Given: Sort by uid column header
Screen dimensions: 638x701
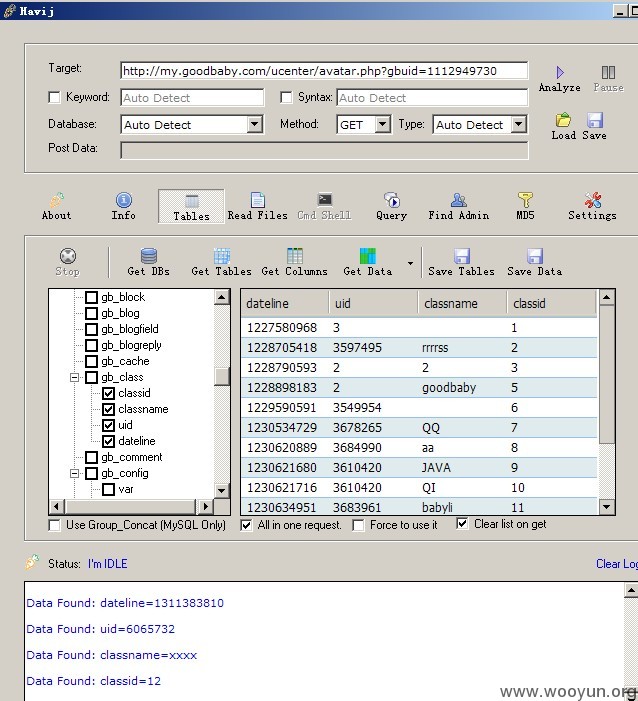Looking at the screenshot, I should 374,304.
